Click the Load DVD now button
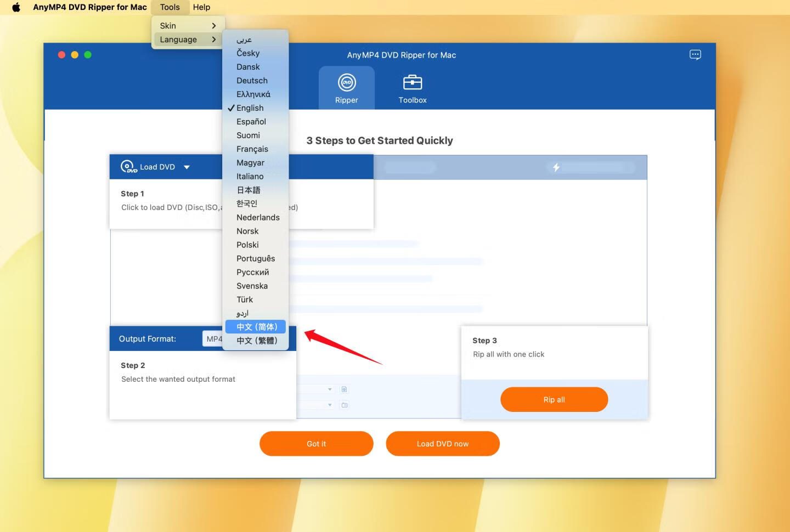The height and width of the screenshot is (532, 790). point(442,444)
